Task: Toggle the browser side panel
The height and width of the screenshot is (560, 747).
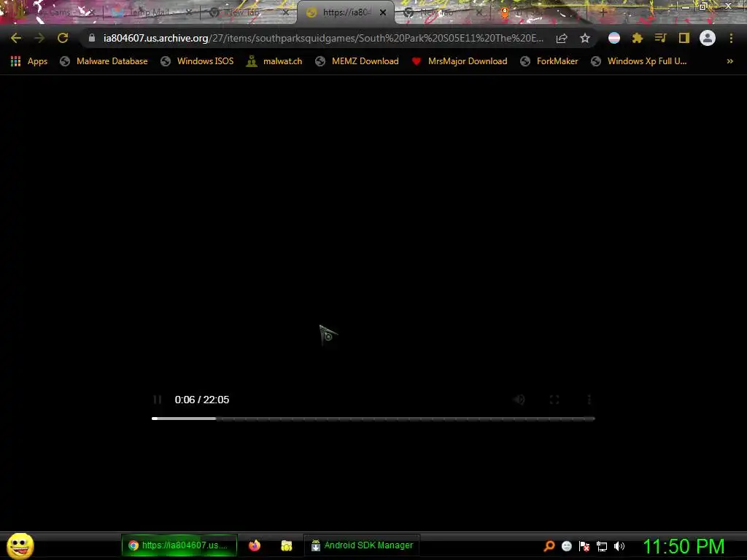Action: (x=684, y=38)
